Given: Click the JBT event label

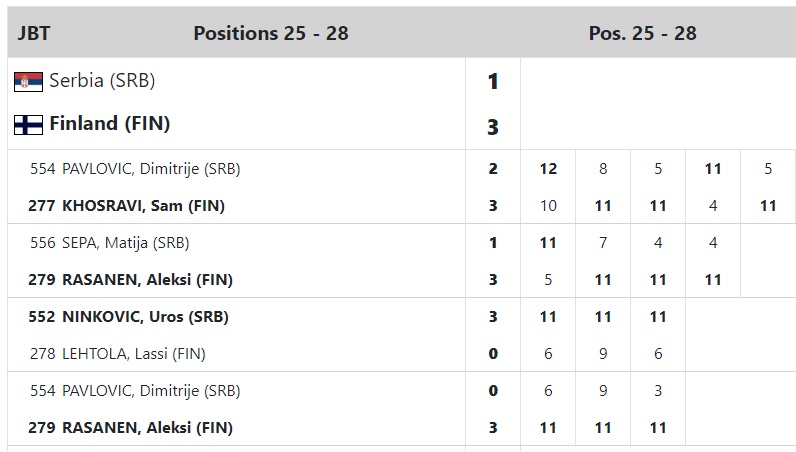Looking at the screenshot, I should click(34, 34).
